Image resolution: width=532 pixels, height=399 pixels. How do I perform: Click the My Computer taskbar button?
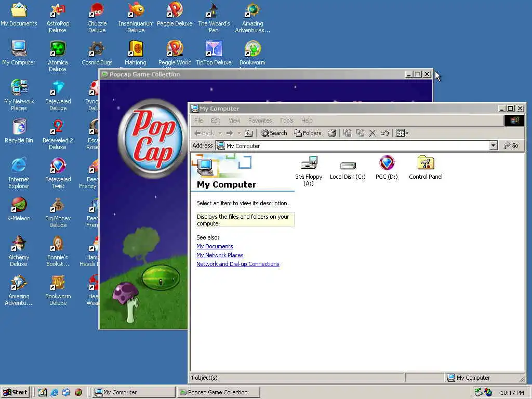click(x=134, y=392)
